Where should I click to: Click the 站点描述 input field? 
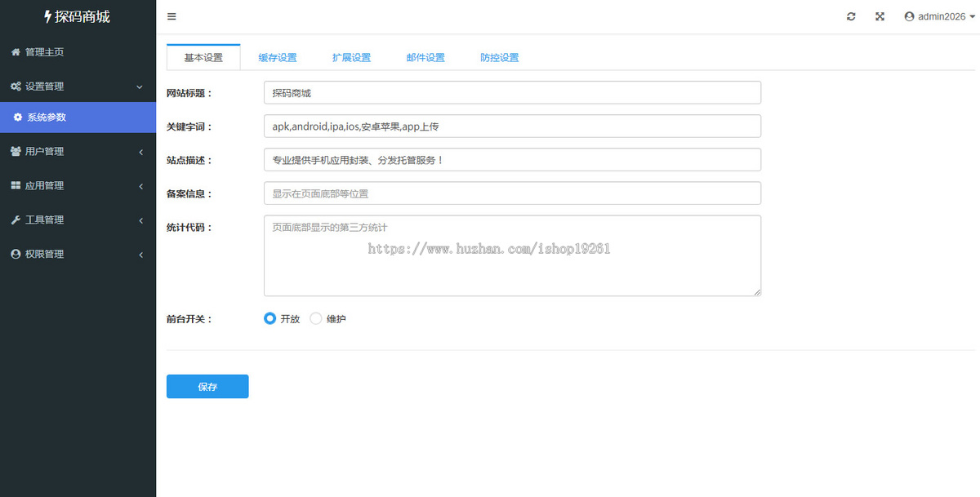point(512,159)
